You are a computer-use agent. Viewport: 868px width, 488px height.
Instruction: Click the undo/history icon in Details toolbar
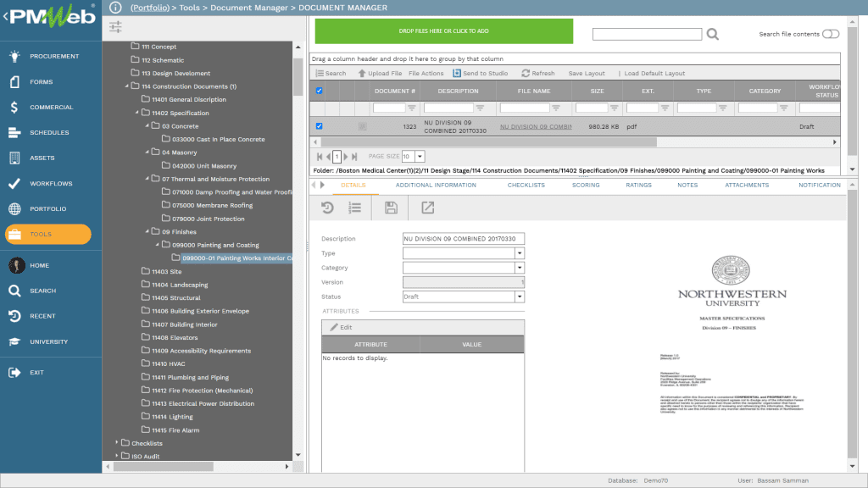327,208
